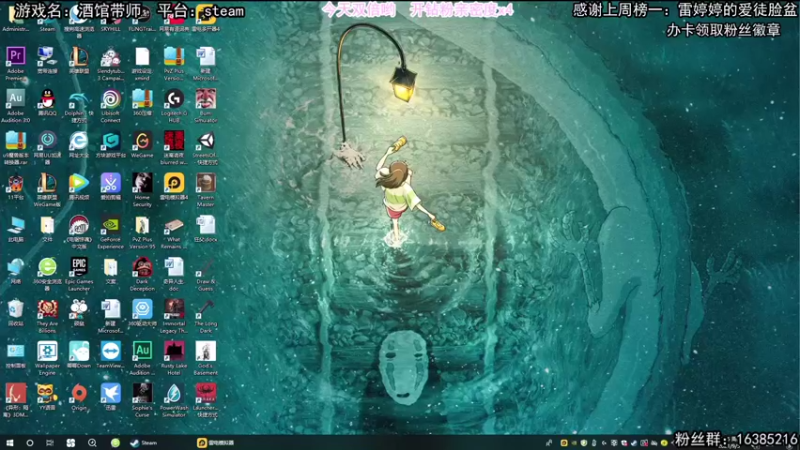Viewport: 800px width, 450px height.
Task: Switch to the Steam taskbar window
Action: click(x=143, y=442)
